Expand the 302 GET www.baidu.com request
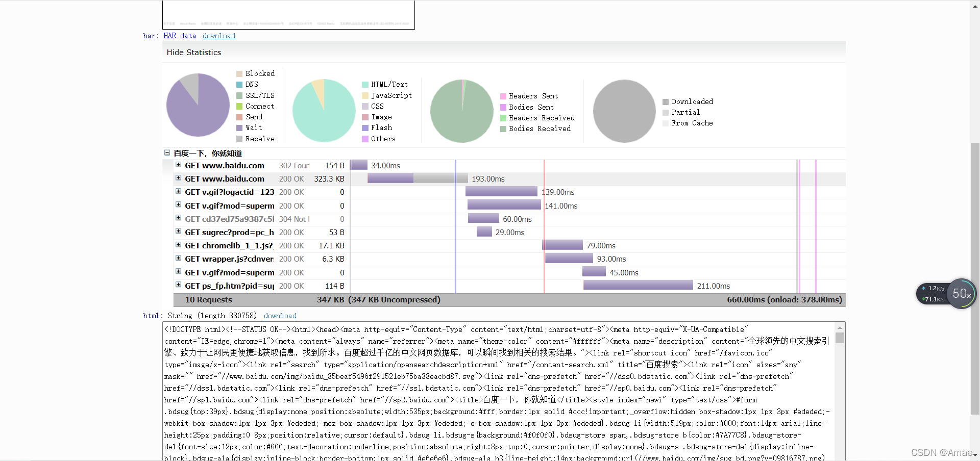980x461 pixels. [178, 165]
